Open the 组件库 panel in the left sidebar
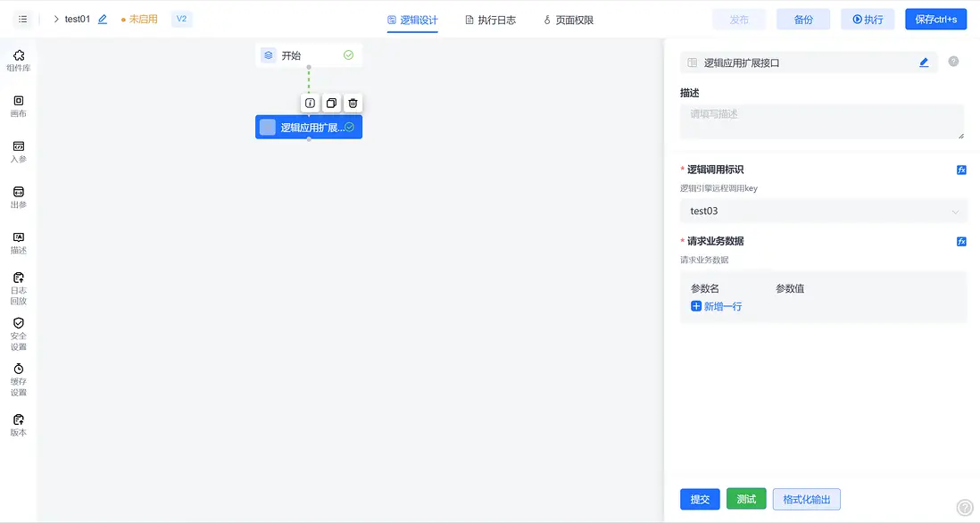 click(18, 59)
